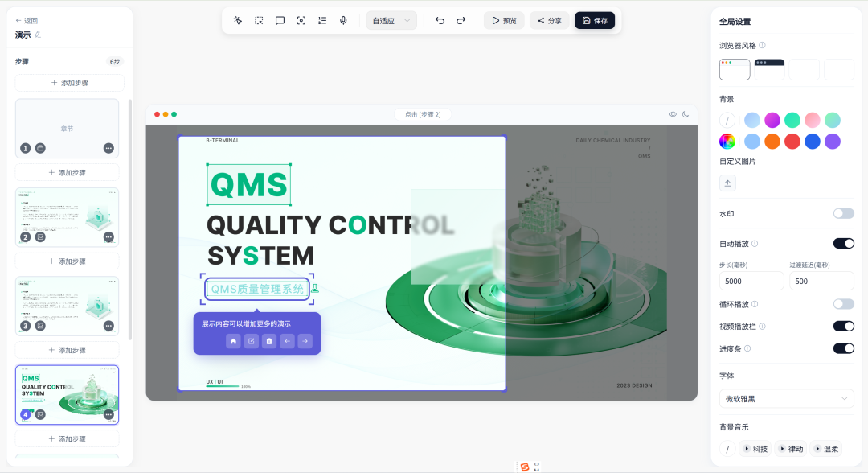Click the 分享 share button

click(x=550, y=20)
